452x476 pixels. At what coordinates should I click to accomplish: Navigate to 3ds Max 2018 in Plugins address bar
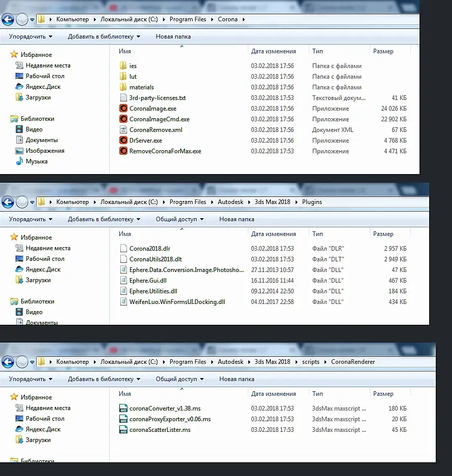[272, 202]
